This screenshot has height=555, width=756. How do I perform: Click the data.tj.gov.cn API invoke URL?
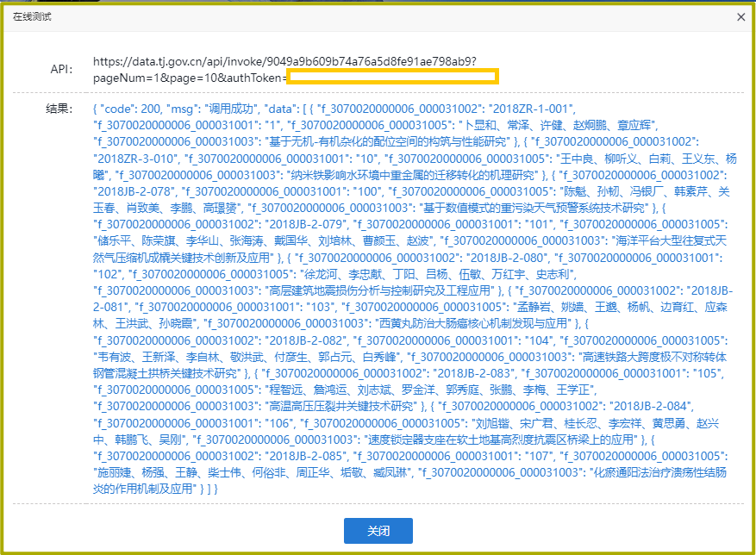click(284, 62)
